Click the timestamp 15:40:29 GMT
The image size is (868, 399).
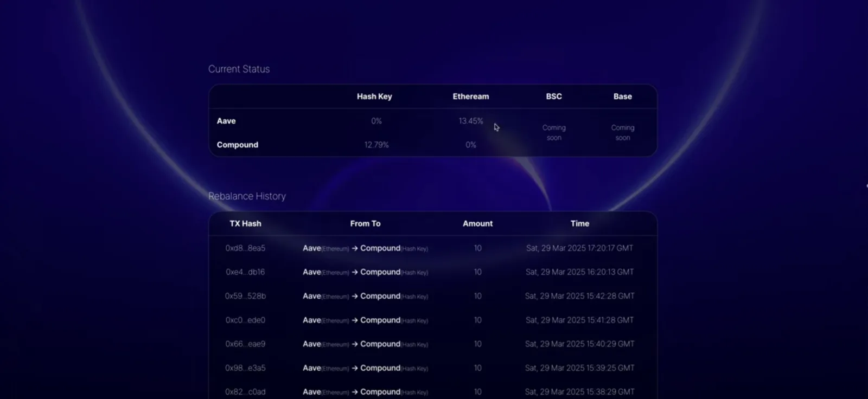580,344
